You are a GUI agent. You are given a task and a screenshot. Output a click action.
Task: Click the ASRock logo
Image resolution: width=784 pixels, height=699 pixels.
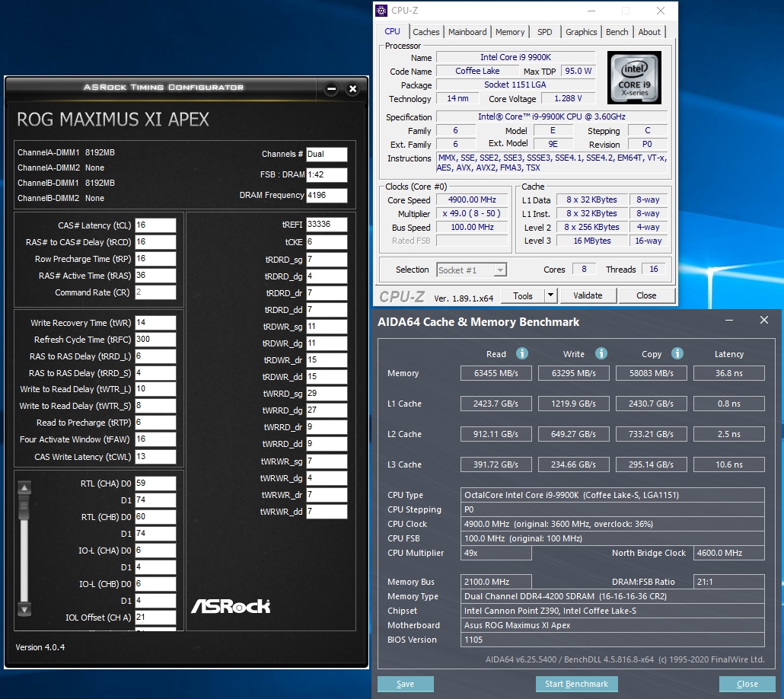pyautogui.click(x=231, y=606)
